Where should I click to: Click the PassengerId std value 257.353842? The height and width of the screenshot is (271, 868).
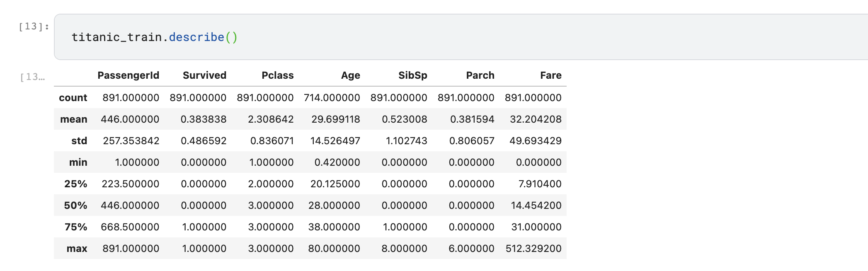[x=131, y=141]
